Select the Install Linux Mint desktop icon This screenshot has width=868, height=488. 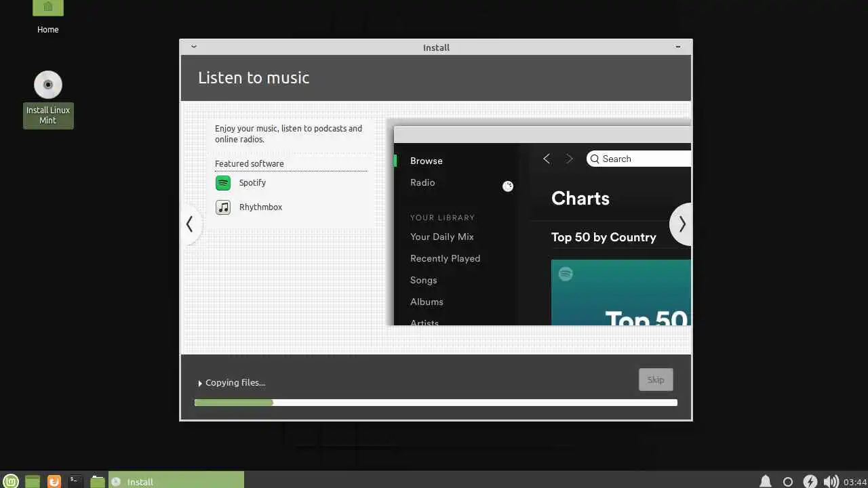(48, 99)
